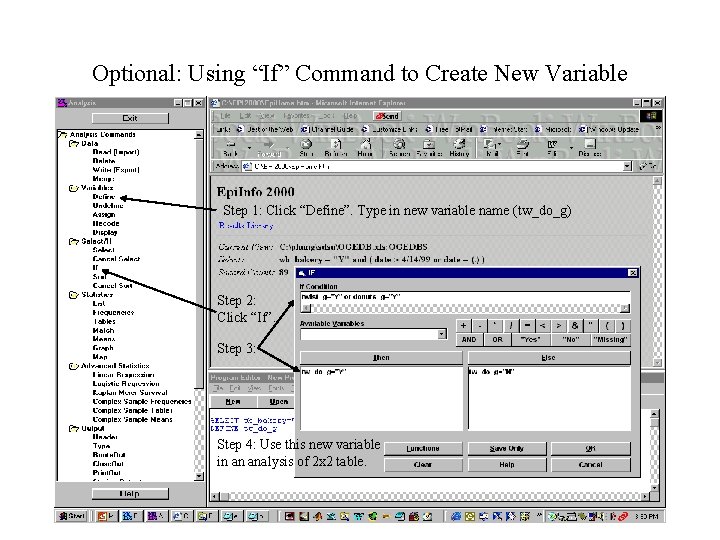Click the Forward icon in Internet Explorer
The height and width of the screenshot is (540, 720).
[269, 148]
